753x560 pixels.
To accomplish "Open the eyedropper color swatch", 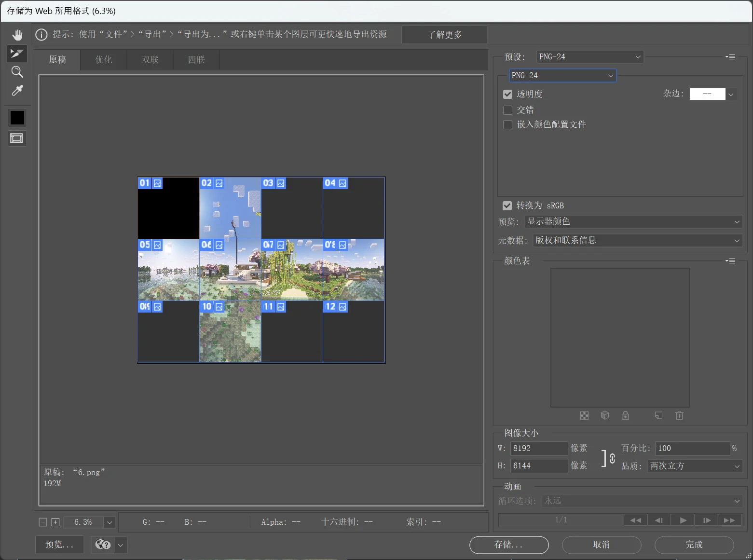I will (x=17, y=118).
